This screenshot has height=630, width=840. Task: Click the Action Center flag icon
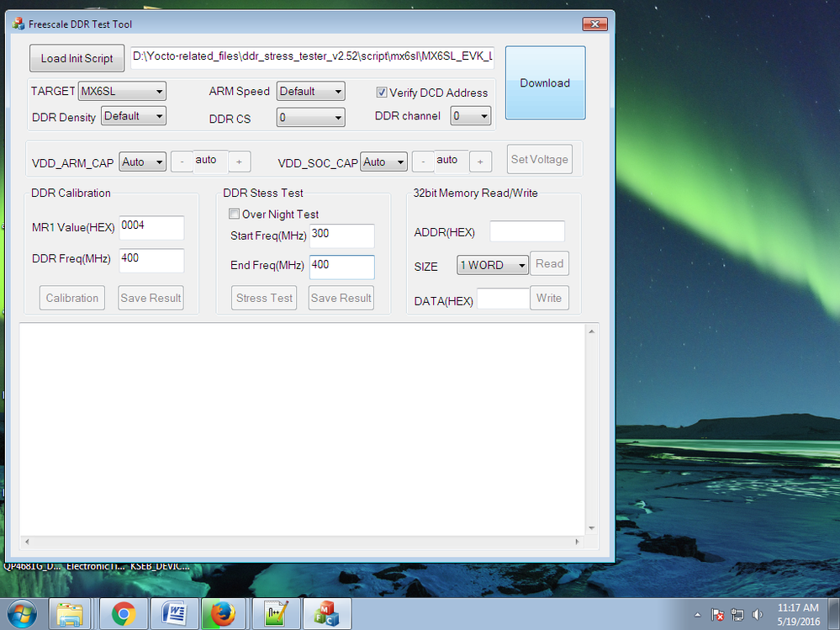pyautogui.click(x=717, y=615)
